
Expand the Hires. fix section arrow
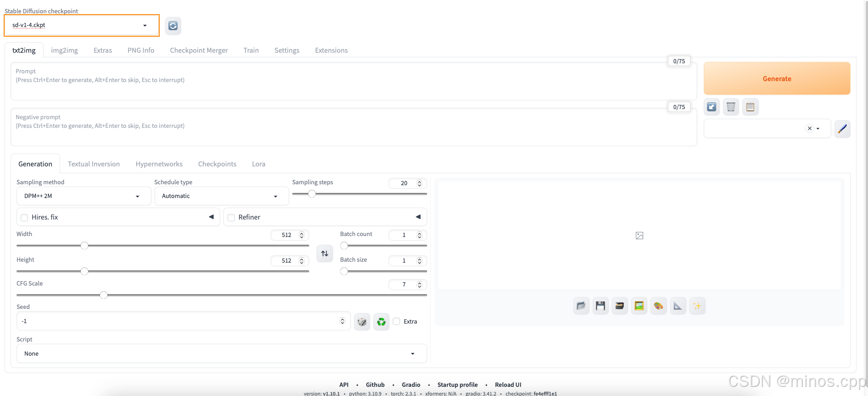point(211,217)
